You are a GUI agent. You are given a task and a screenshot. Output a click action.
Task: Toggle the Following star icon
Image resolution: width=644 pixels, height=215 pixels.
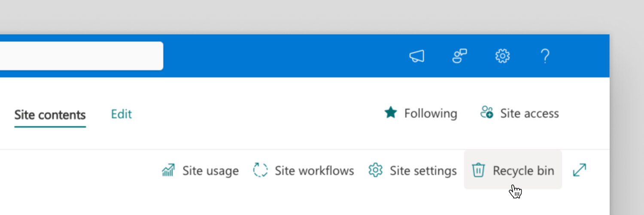click(x=391, y=113)
